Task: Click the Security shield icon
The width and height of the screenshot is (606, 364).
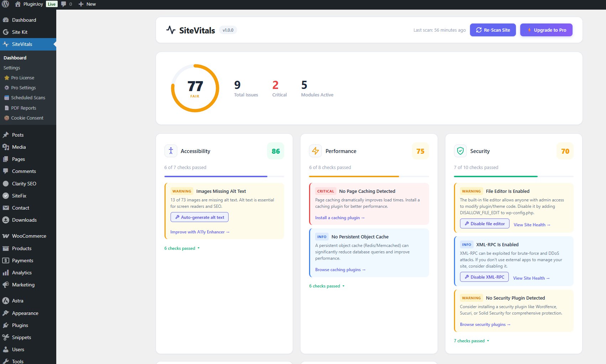Action: pyautogui.click(x=460, y=151)
